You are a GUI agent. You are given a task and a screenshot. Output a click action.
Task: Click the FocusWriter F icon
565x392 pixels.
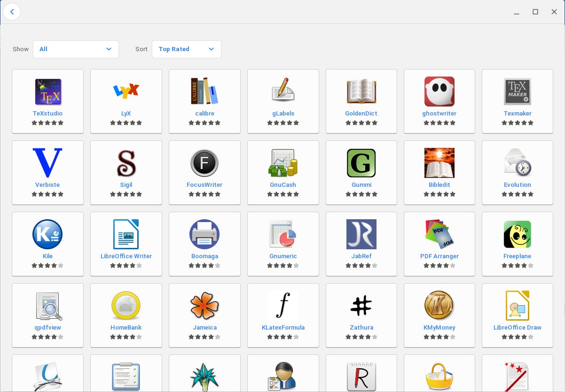204,163
